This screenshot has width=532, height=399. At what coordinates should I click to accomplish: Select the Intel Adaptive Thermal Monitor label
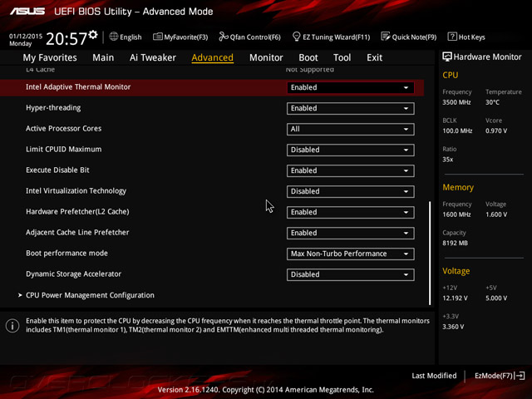(78, 86)
